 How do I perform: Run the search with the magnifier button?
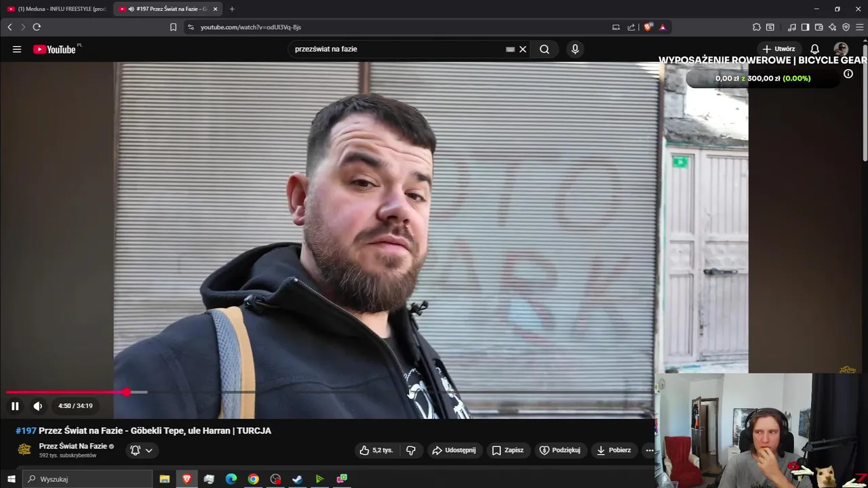click(545, 49)
